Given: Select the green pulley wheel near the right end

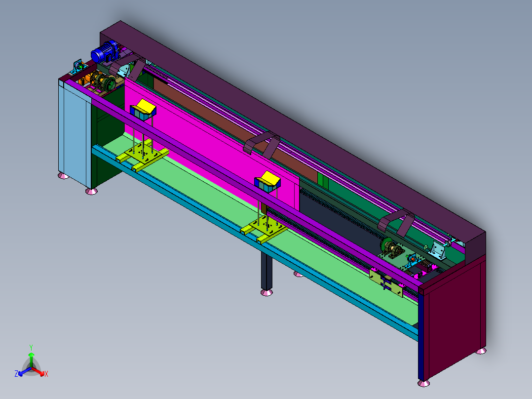Looking at the screenshot, I should tap(385, 245).
